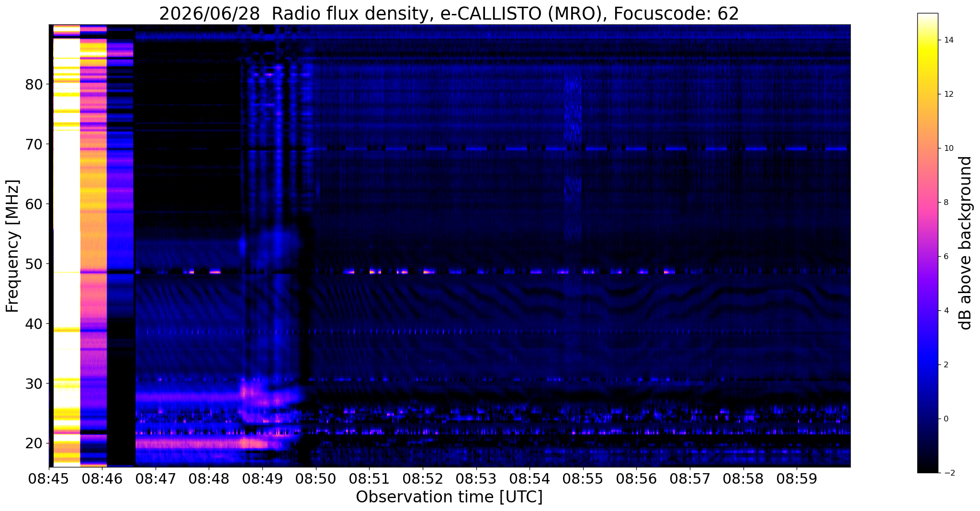
Task: Click the 08:53 time tick label
Action: coord(476,478)
